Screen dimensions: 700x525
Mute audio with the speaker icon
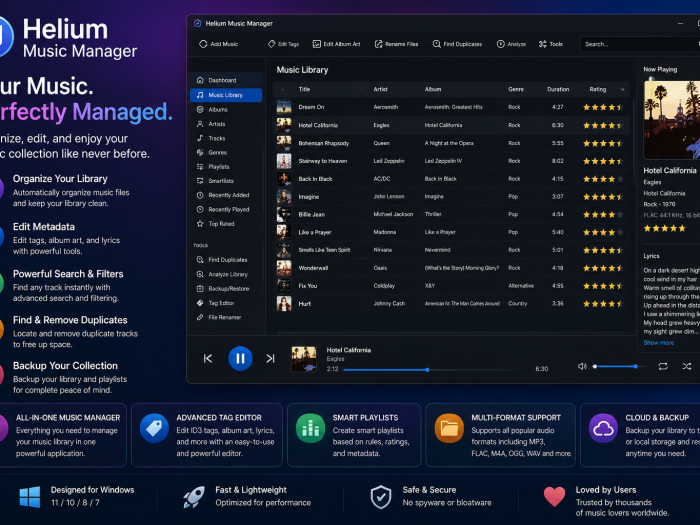pyautogui.click(x=582, y=367)
